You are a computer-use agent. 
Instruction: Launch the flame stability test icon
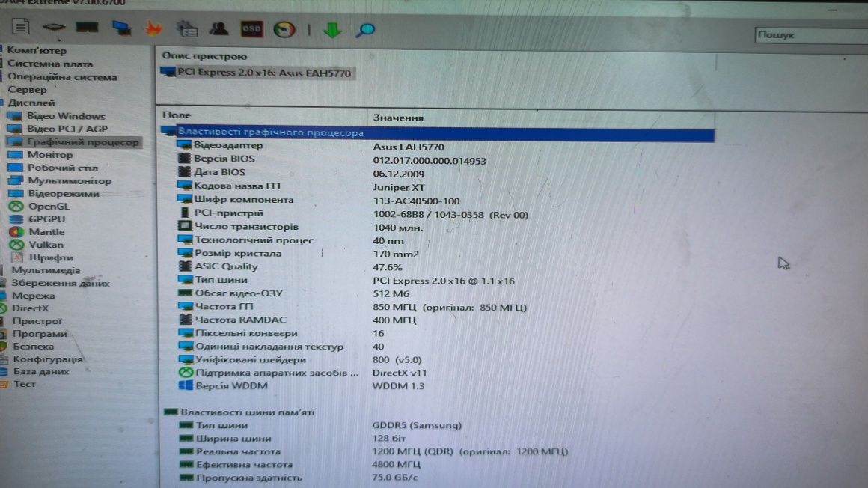154,28
